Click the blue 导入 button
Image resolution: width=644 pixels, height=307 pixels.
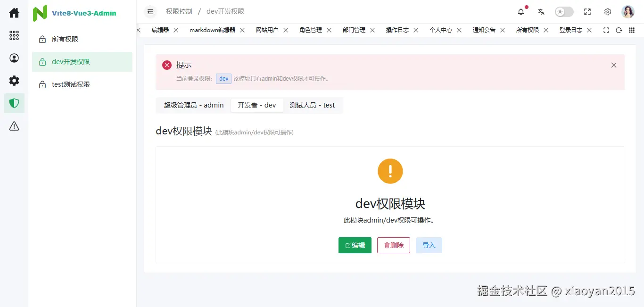point(429,245)
